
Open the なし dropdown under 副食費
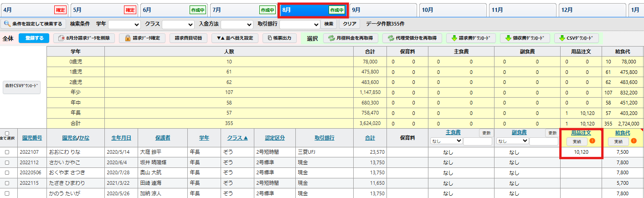click(x=512, y=141)
